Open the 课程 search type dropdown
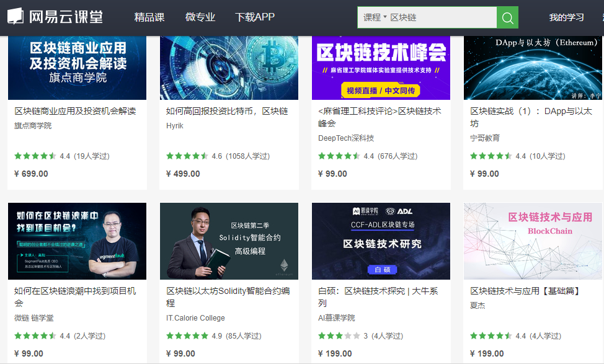The image size is (604, 364). 375,17
